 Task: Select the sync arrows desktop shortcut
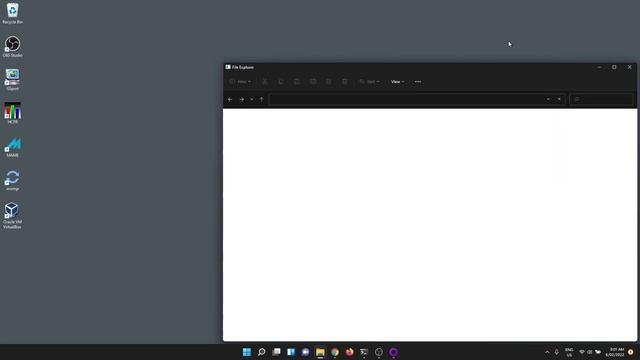click(x=12, y=180)
